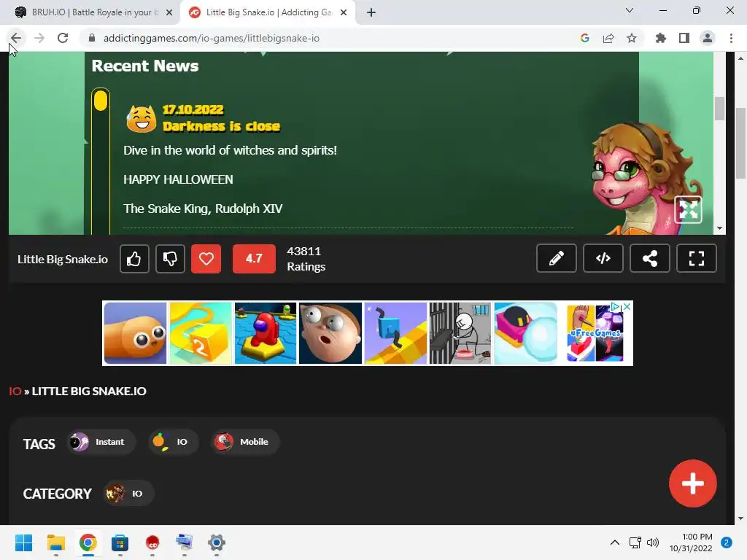Click the share this page icon
The image size is (747, 560).
point(608,38)
